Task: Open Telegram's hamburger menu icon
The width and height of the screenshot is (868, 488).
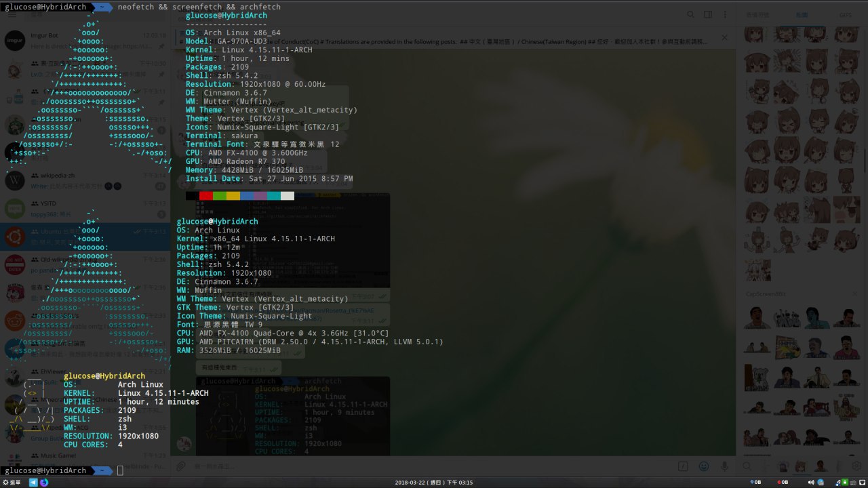Action: point(14,15)
